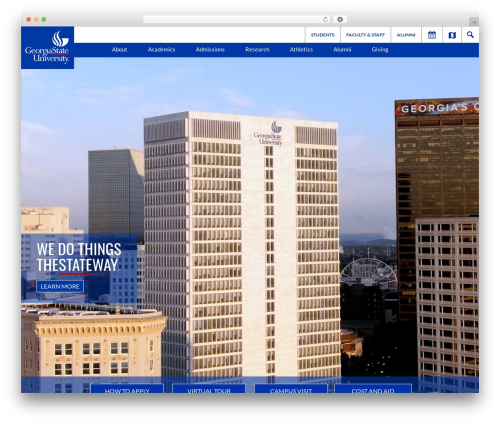The width and height of the screenshot is (500, 423).
Task: Close the browser window with red button
Action: (x=29, y=19)
